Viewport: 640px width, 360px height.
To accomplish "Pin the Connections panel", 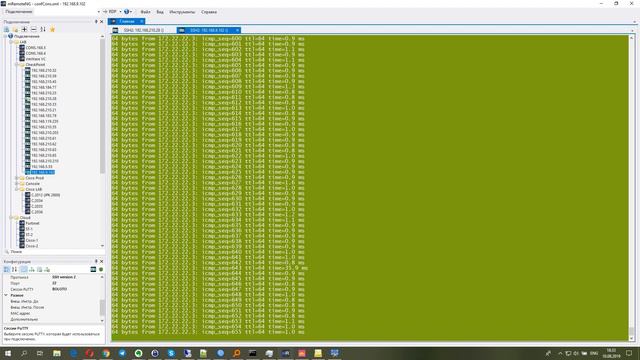I will click(96, 22).
